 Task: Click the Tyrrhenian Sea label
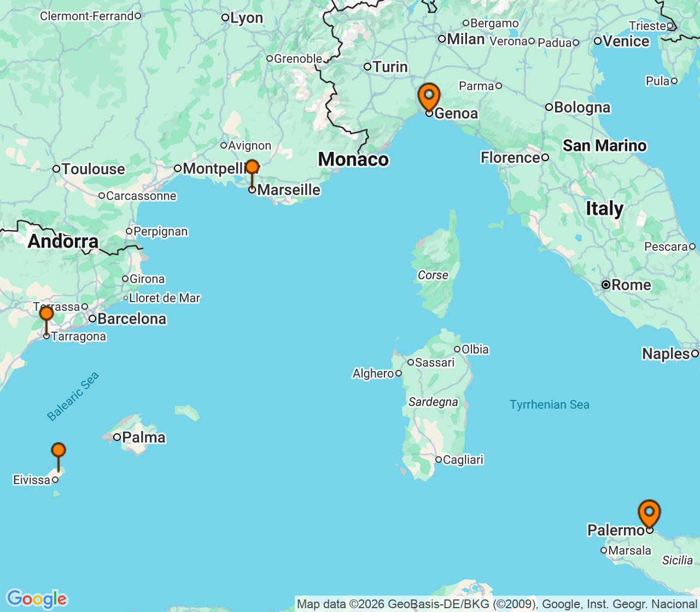[x=550, y=404]
